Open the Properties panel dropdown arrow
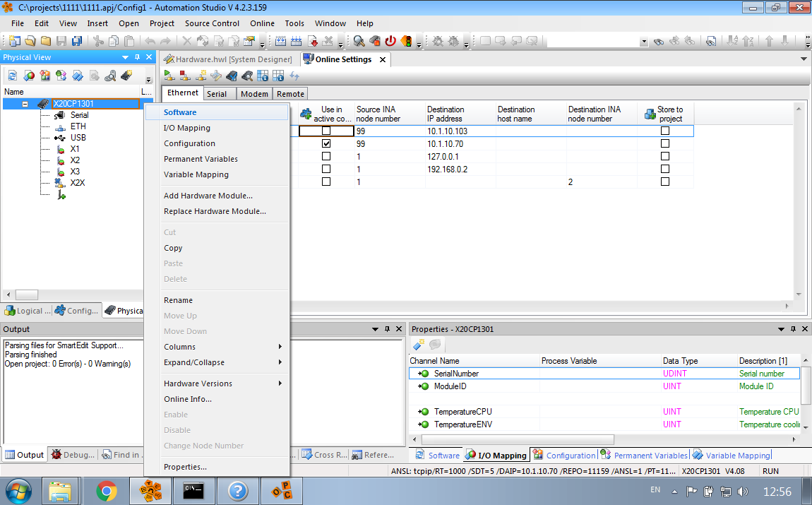812x505 pixels. point(782,329)
